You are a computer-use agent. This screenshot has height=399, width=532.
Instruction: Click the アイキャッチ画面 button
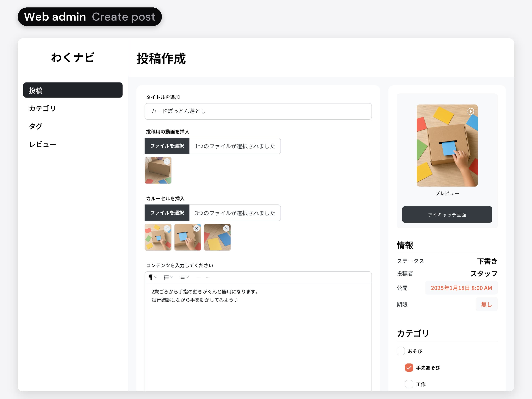pos(447,215)
